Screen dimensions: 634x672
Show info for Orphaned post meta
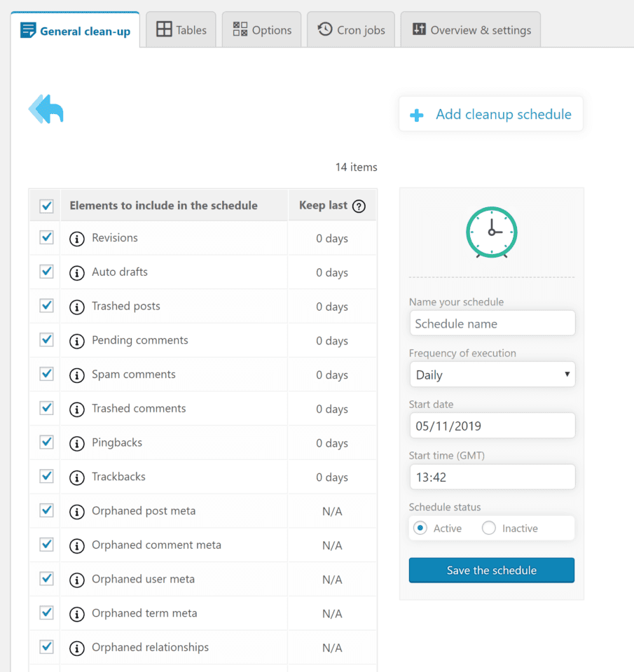[77, 512]
